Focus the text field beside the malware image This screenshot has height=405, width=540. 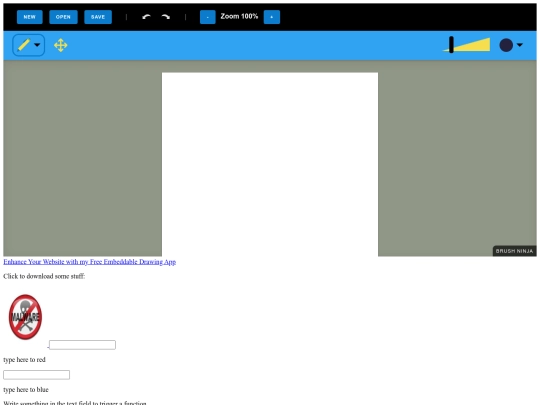82,345
